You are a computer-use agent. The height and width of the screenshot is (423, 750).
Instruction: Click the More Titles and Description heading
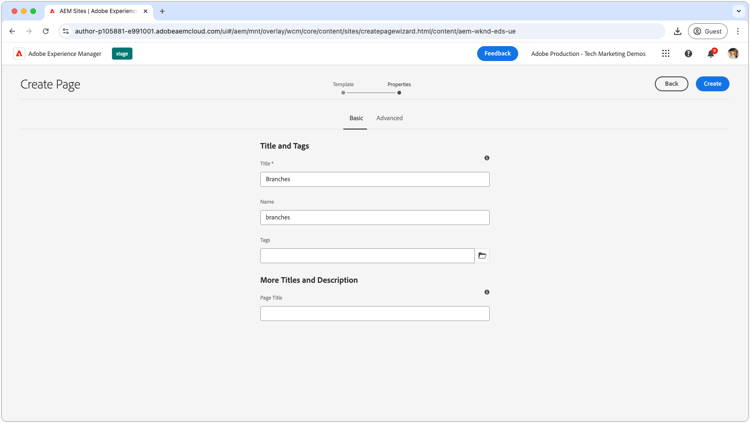coord(309,280)
